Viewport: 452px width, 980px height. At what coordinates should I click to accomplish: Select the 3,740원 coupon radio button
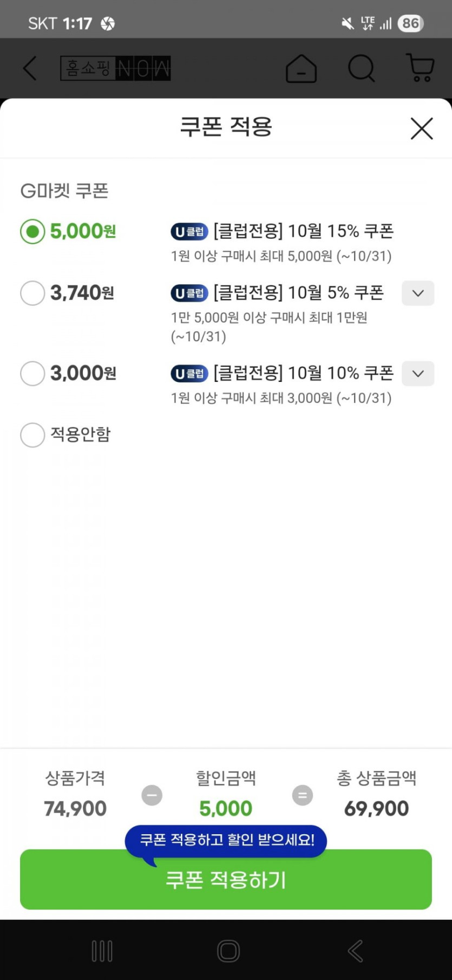[32, 293]
